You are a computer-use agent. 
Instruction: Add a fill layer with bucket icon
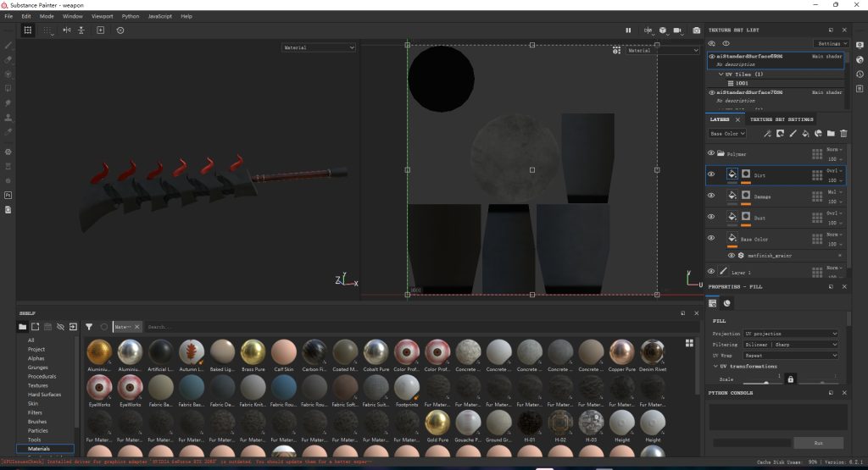pyautogui.click(x=805, y=133)
